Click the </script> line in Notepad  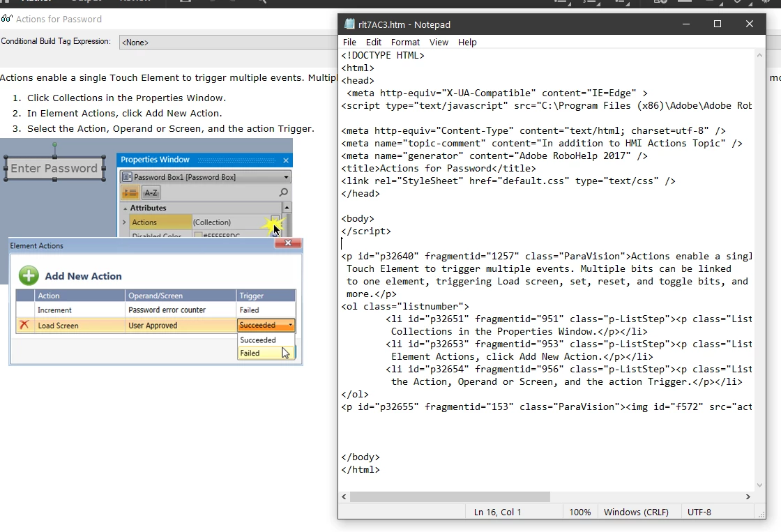366,231
